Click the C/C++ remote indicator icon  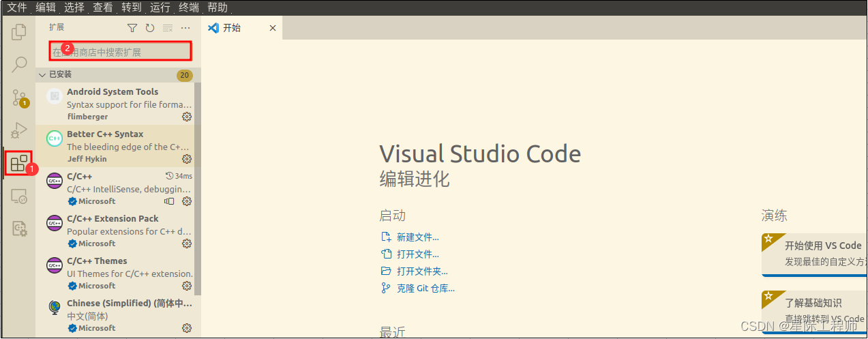pos(169,201)
